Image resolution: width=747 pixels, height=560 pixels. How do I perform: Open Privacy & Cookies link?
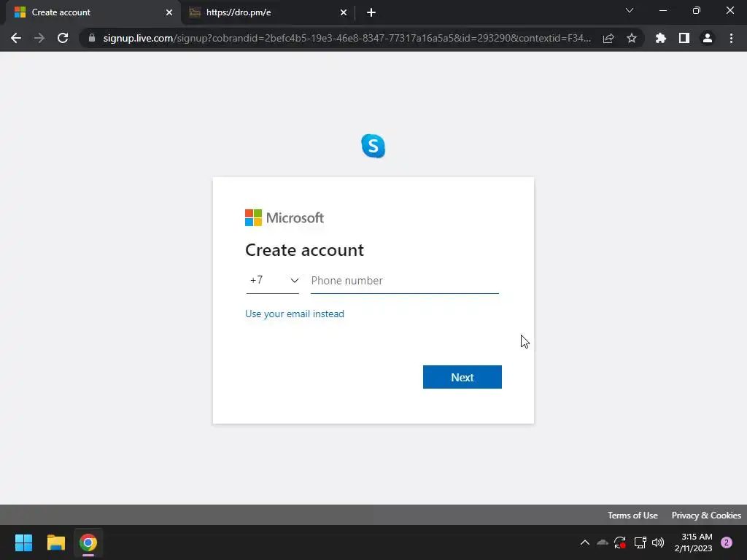[706, 516]
